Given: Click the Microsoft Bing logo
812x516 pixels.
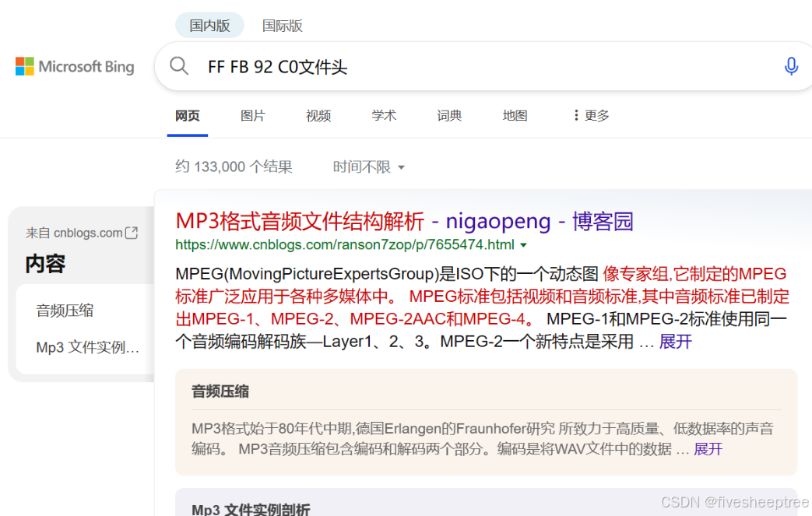Looking at the screenshot, I should [75, 66].
